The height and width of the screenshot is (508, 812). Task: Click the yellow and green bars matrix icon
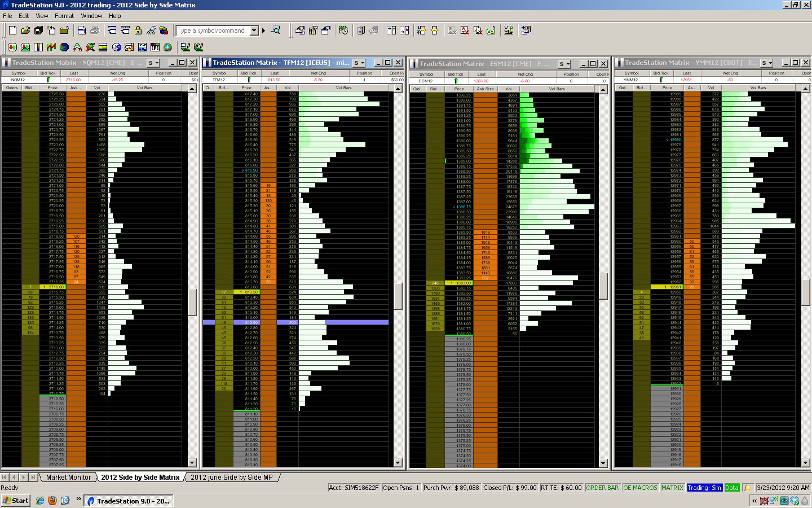103,47
